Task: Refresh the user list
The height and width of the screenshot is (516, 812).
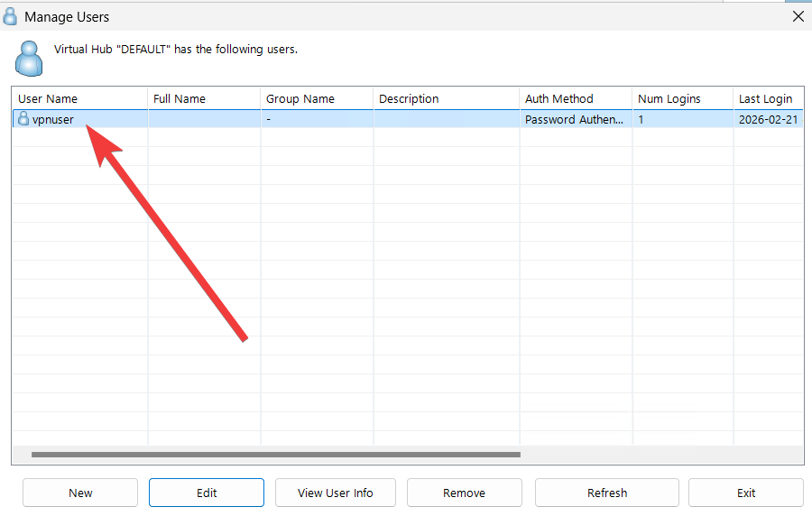Action: pyautogui.click(x=607, y=493)
